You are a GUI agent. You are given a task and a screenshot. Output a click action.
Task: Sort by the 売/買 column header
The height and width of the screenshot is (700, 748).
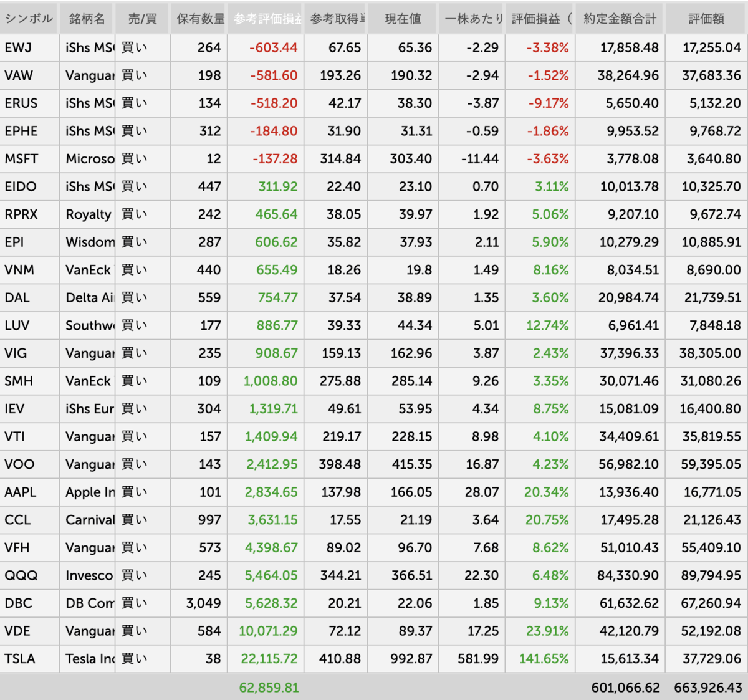tap(143, 19)
